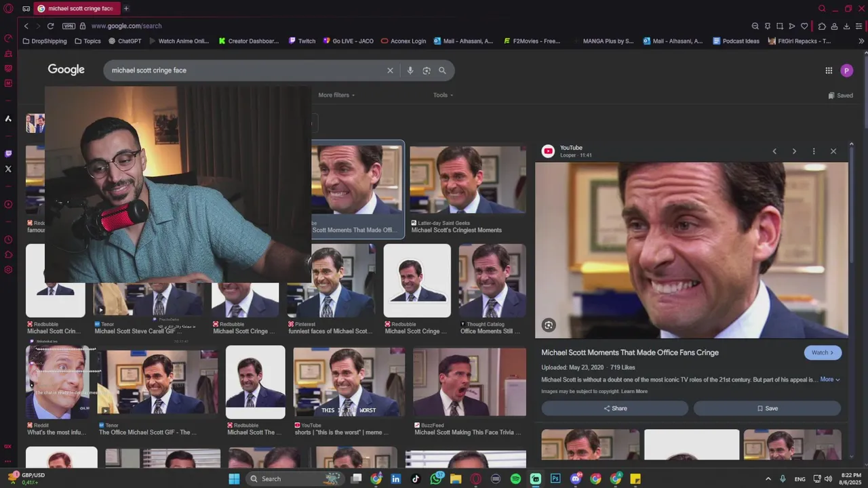
Task: Open Spotify from the taskbar
Action: pos(515,479)
